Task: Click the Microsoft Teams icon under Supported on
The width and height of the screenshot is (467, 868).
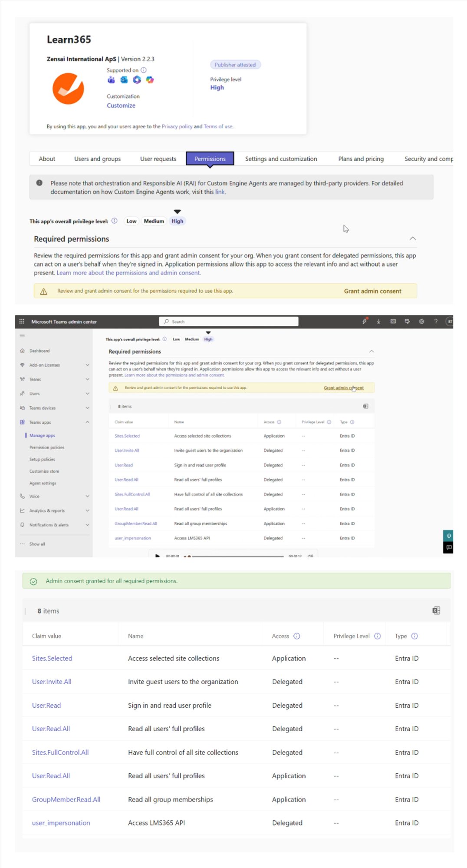Action: pos(111,80)
